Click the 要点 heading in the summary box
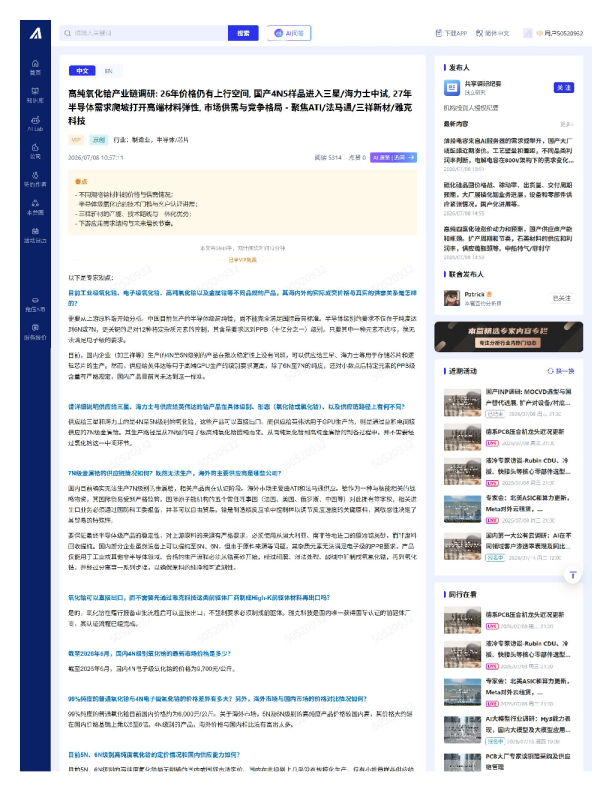 pyautogui.click(x=81, y=181)
